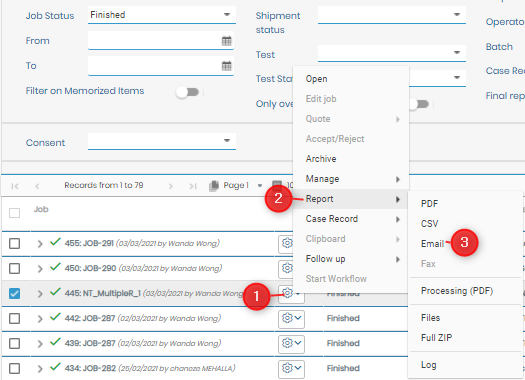Image resolution: width=525 pixels, height=380 pixels.
Task: Click the Shipment status field
Action: click(392, 15)
